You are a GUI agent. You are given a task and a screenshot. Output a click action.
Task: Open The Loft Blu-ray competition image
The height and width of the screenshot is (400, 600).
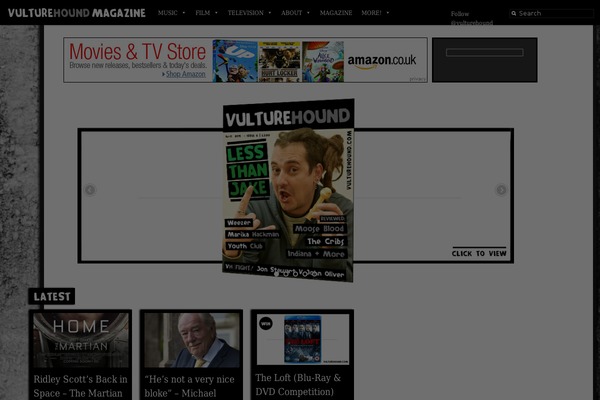(303, 339)
